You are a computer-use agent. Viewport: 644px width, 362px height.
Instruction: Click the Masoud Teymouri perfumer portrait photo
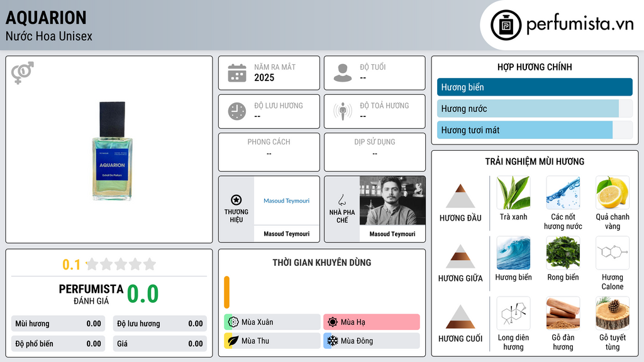[x=392, y=200]
